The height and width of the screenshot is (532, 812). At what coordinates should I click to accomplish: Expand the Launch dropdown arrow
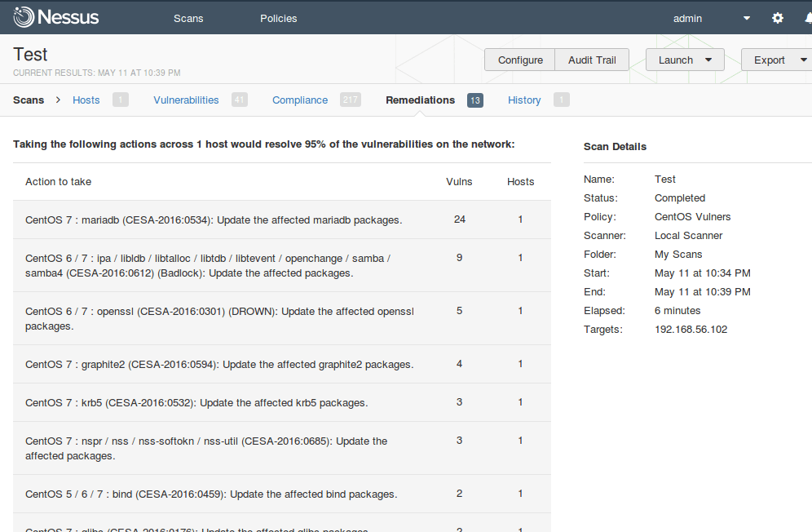point(708,59)
